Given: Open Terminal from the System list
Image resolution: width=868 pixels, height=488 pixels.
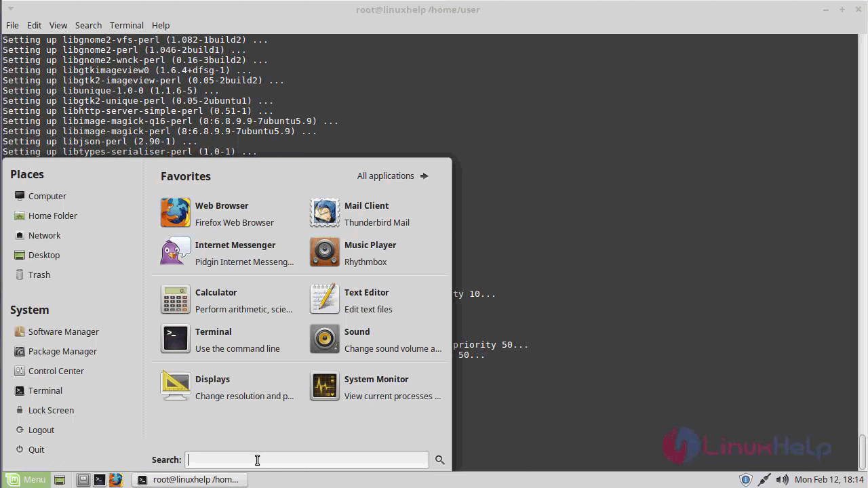Looking at the screenshot, I should point(38,390).
